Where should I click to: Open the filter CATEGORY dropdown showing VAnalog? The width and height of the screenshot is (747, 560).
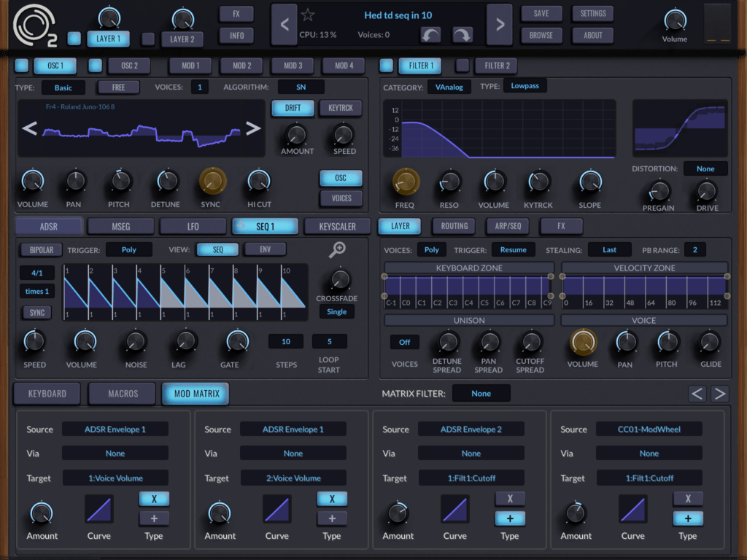click(x=449, y=85)
